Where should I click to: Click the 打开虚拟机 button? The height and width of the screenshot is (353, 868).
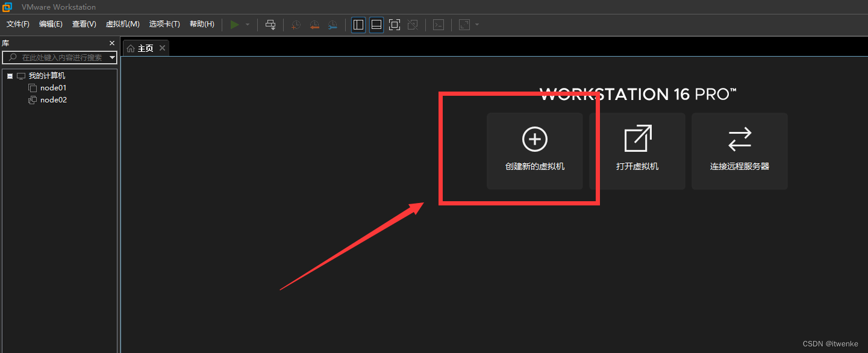pyautogui.click(x=637, y=151)
